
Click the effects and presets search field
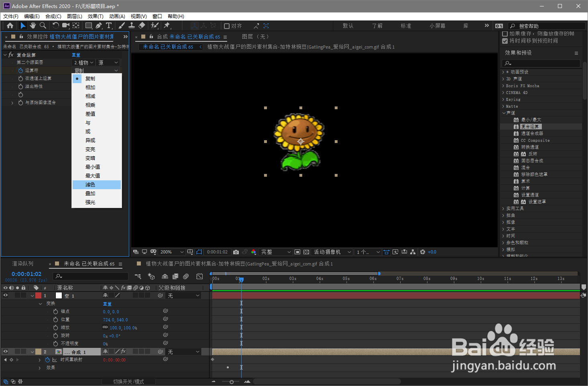[x=541, y=63]
